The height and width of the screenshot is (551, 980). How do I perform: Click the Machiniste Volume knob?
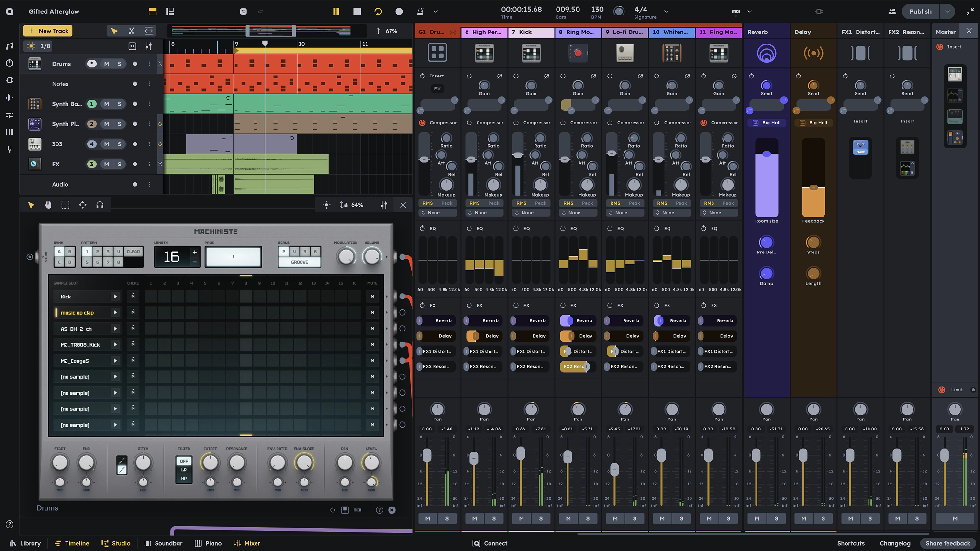372,257
